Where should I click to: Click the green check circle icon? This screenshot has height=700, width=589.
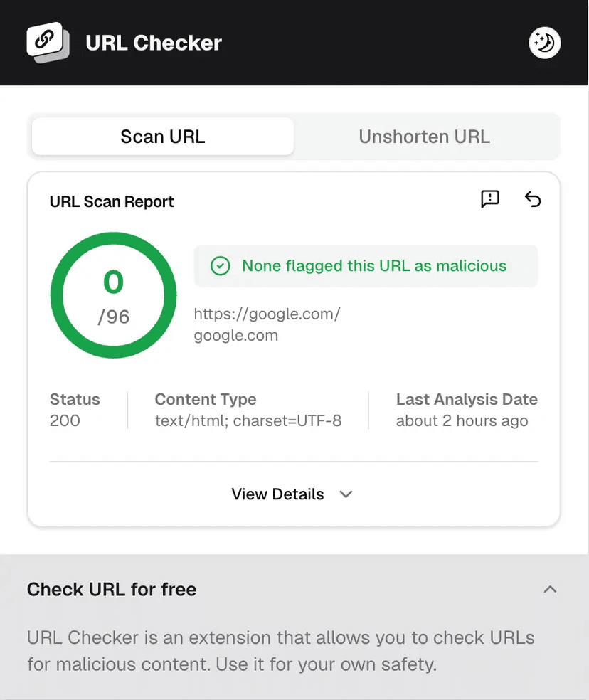point(220,266)
